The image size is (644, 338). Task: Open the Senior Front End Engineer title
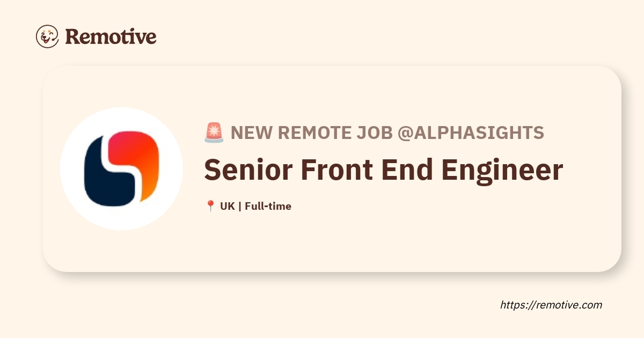click(384, 171)
